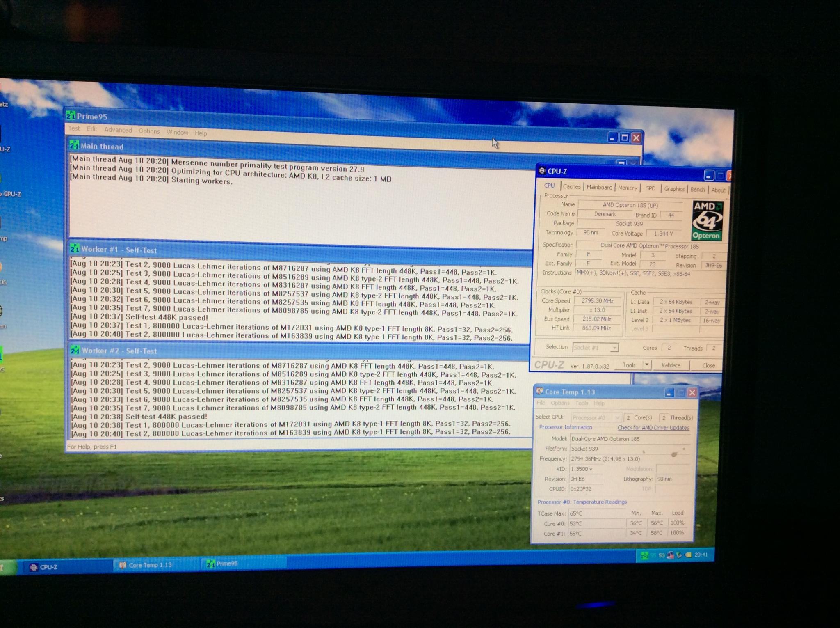Switch to the Memory tab in CPU-Z
The height and width of the screenshot is (628, 840).
click(628, 188)
